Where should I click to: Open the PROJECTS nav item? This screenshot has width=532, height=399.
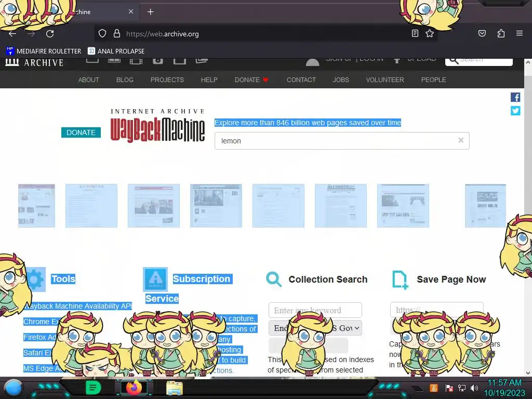click(167, 79)
